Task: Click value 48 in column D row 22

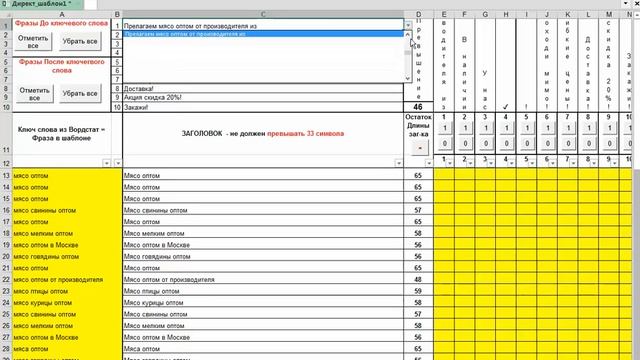Action: pos(418,280)
